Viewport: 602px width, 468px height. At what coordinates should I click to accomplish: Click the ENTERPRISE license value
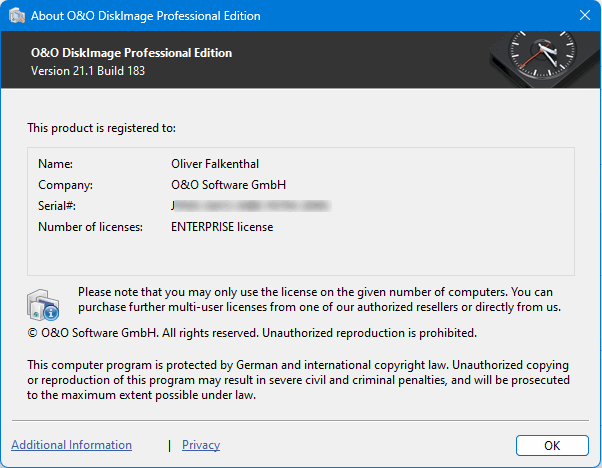222,227
